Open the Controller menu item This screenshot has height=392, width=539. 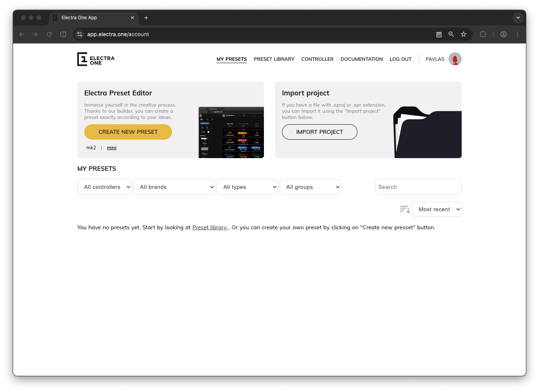pos(317,59)
